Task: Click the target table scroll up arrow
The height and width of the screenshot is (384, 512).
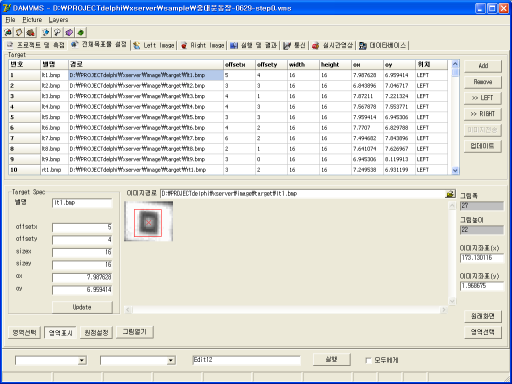Action: point(455,64)
